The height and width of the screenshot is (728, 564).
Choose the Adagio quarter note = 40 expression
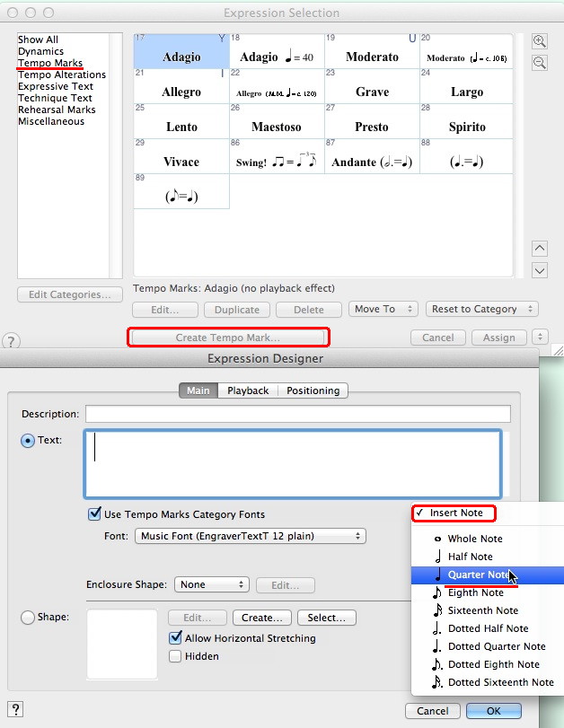point(277,57)
